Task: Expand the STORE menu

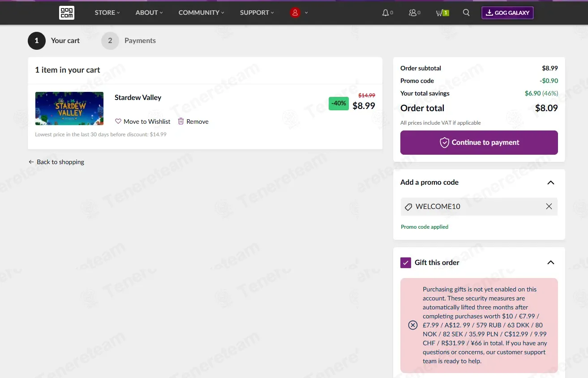Action: (x=107, y=13)
